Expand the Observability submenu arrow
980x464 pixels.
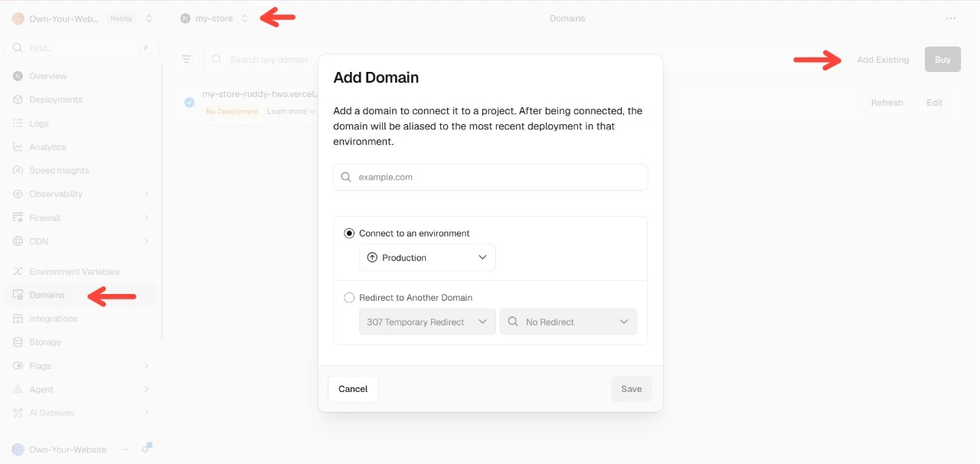[146, 194]
